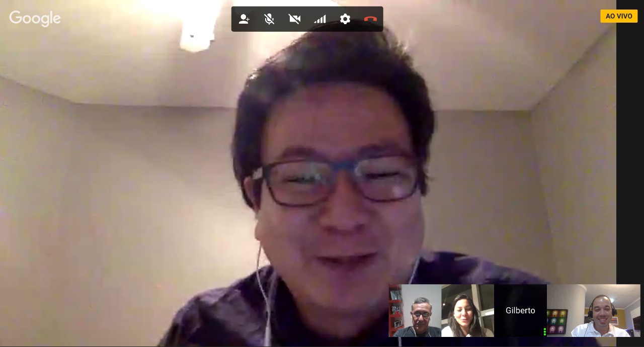Click the yellow AO VIVO badge
This screenshot has height=347, width=644.
coord(618,16)
